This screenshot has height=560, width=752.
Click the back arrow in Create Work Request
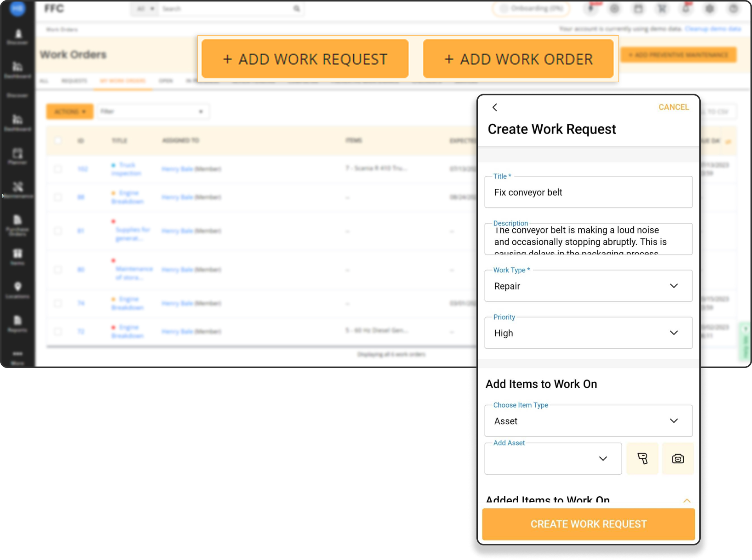(x=495, y=107)
